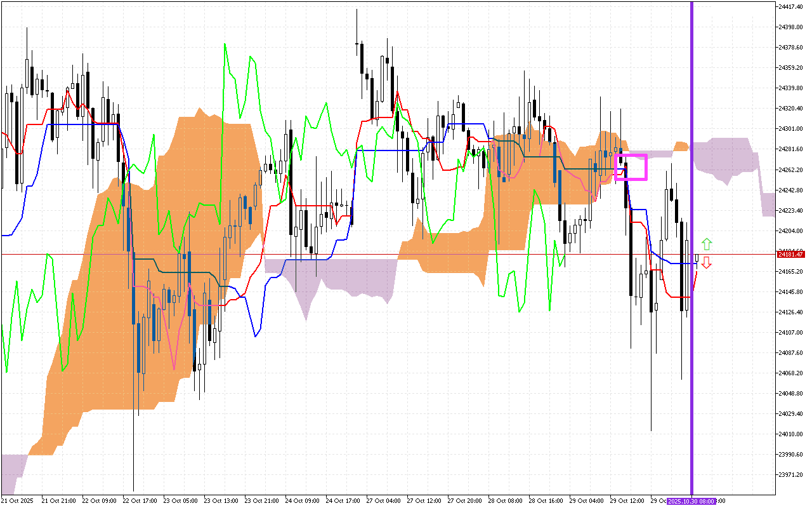
Task: Click the 28 Oct 08:00 time label
Action: coord(505,501)
